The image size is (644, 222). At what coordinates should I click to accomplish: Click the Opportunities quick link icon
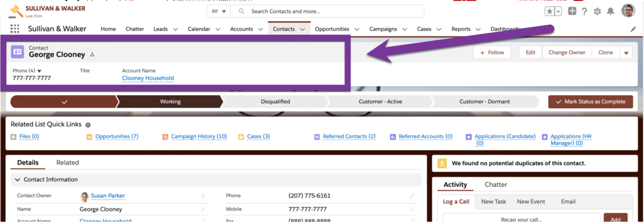click(x=89, y=137)
